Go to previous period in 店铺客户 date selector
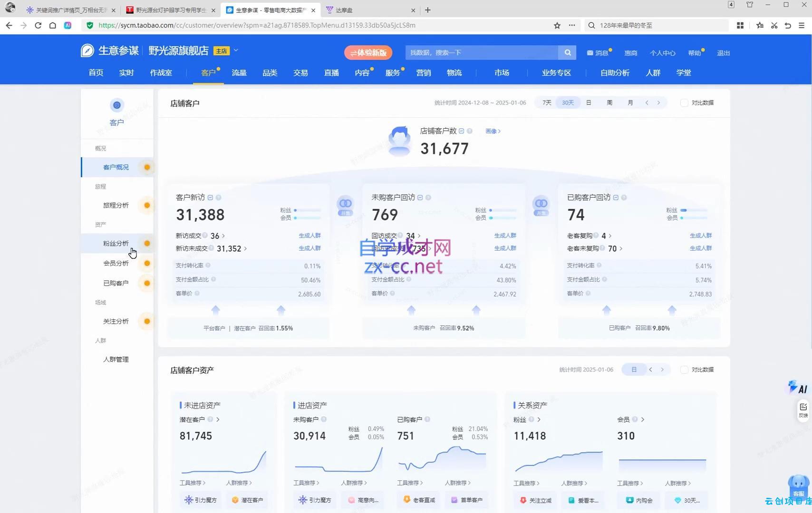Screen dimensions: 812x513 [647, 103]
